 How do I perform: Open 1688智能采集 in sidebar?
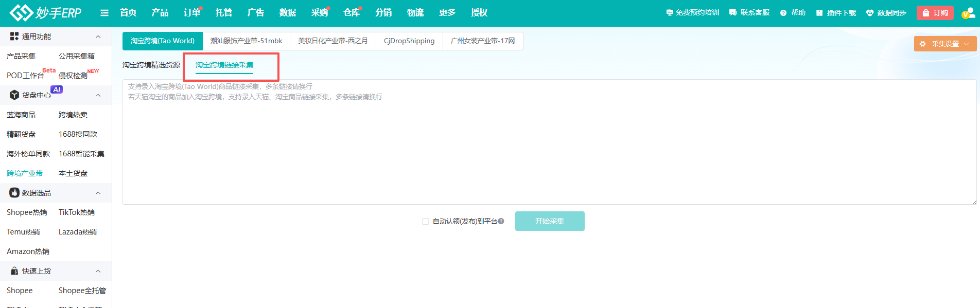[x=81, y=154]
